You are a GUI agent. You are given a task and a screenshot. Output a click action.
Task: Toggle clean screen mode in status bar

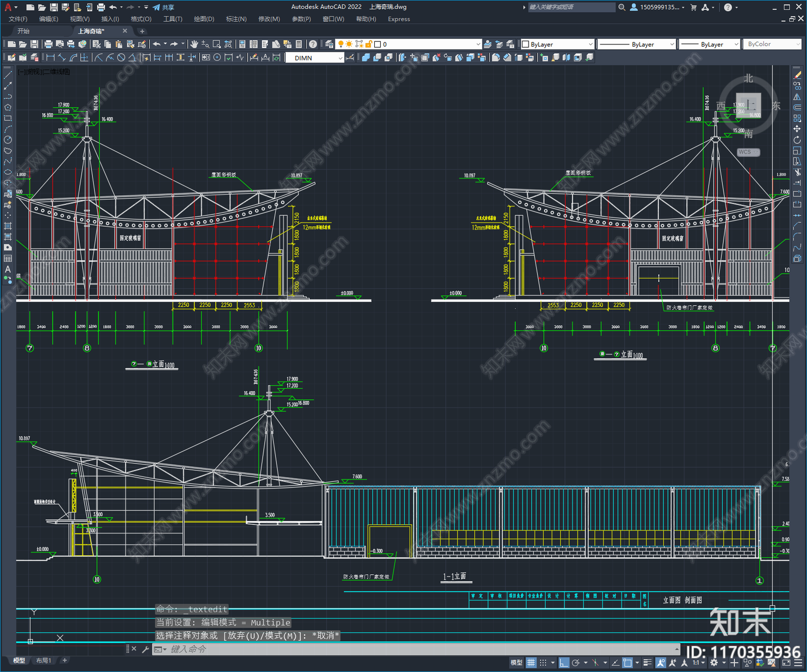point(786,662)
